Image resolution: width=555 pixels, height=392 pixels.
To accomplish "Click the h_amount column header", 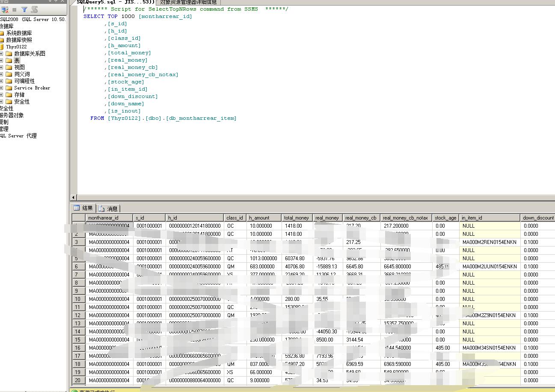I will tap(264, 218).
